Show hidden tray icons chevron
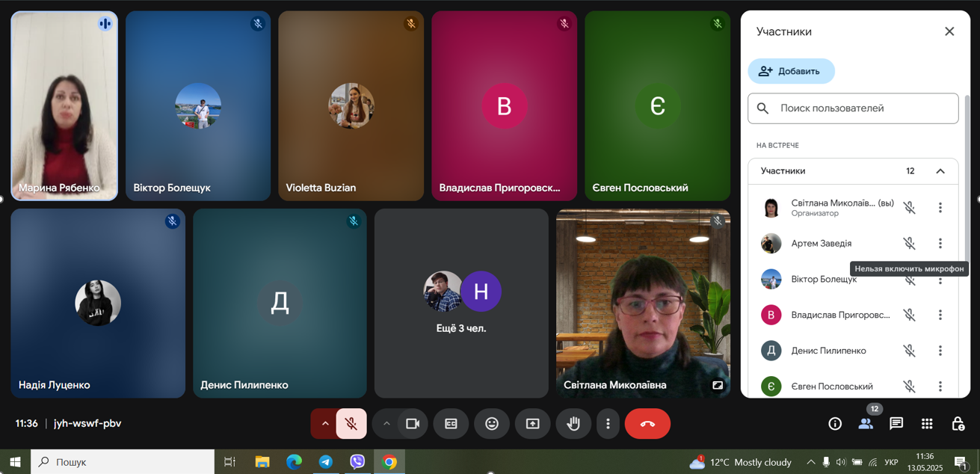Screen dimensions: 980x474 coord(810,462)
